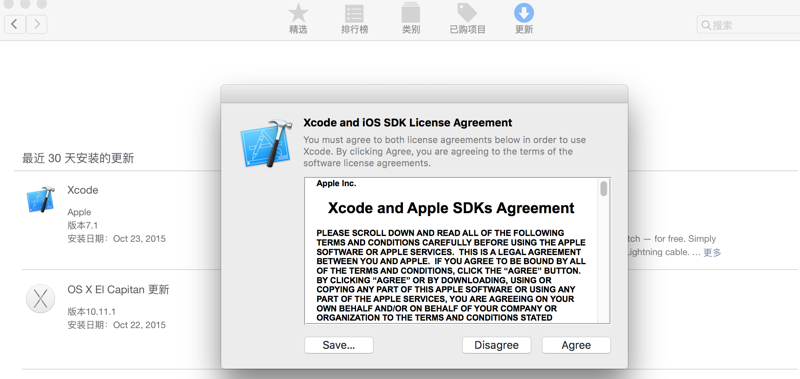800x379 pixels.
Task: Click the Xcode and Apple SDKs Agreement heading
Action: click(451, 208)
